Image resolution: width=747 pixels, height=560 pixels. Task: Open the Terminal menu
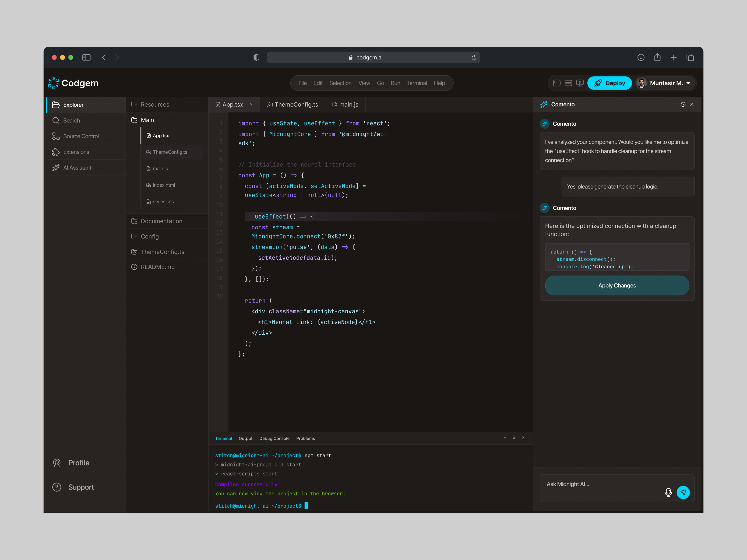tap(417, 83)
